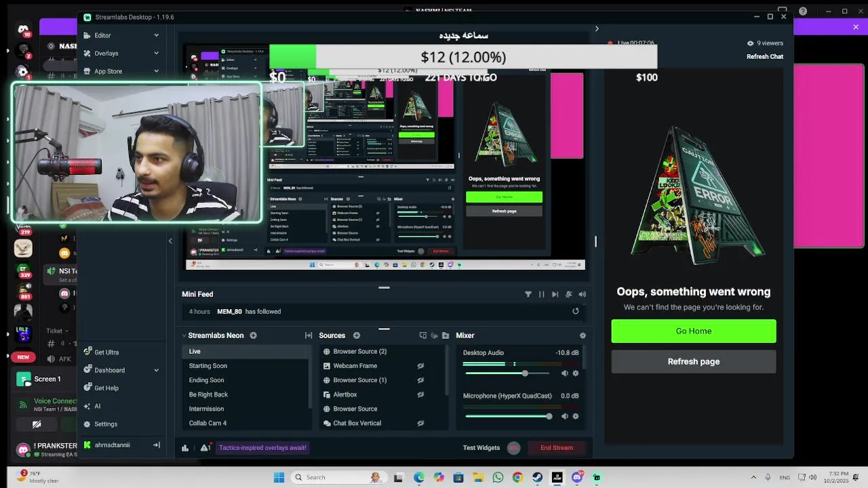This screenshot has height=488, width=868.
Task: Expand the App Store menu chevron
Action: pyautogui.click(x=156, y=71)
